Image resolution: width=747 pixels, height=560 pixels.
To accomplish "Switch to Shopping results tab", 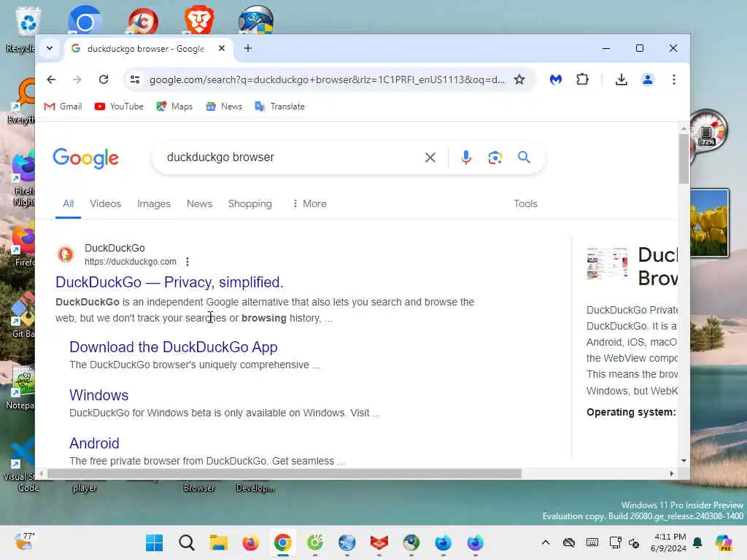I will click(x=249, y=204).
